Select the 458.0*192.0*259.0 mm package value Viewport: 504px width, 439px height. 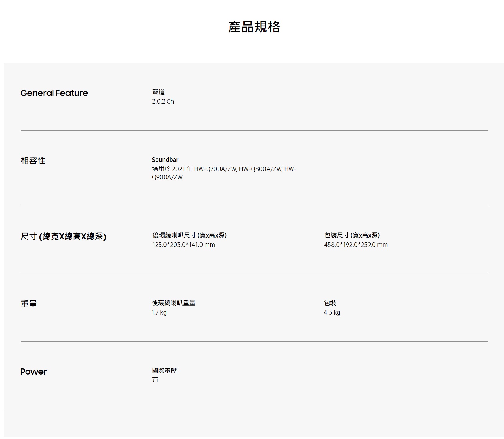[356, 245]
